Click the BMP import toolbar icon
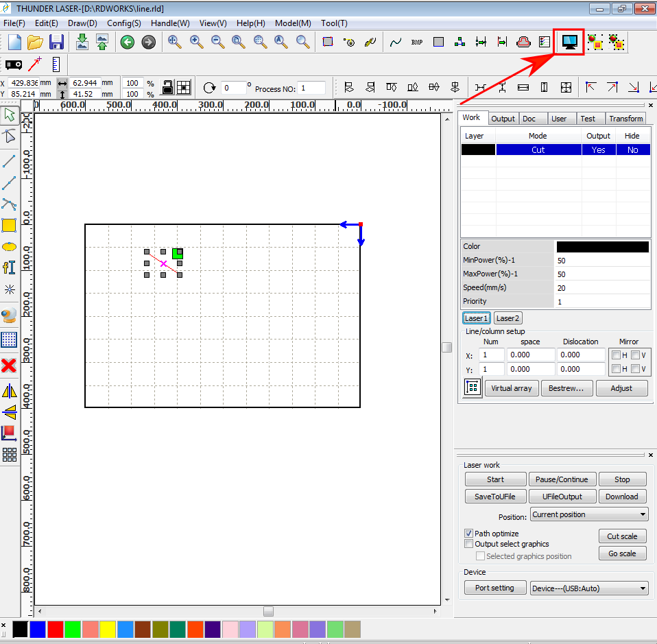Viewport: 657px width, 644px height. [x=416, y=43]
